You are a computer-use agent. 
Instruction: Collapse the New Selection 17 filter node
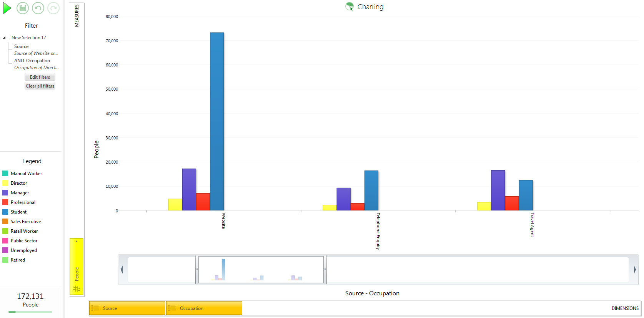(x=5, y=38)
